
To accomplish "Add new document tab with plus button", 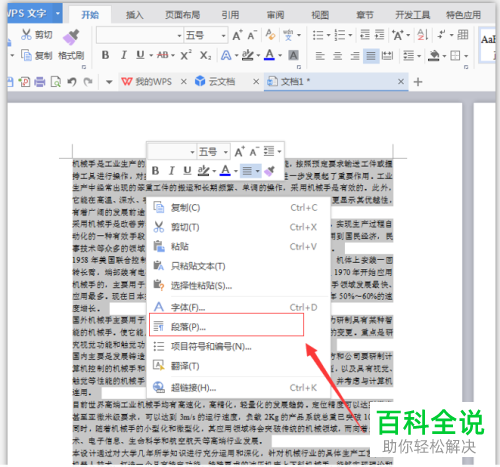I will (418, 82).
